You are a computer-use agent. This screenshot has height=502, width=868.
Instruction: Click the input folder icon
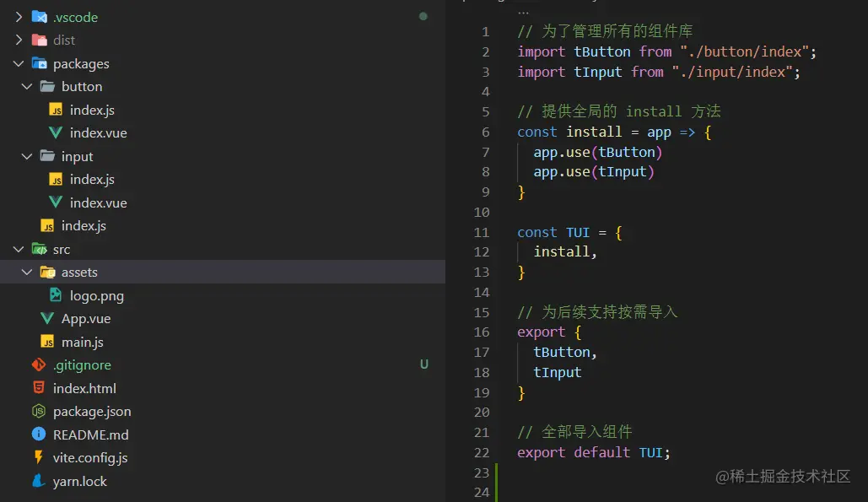[x=47, y=156]
